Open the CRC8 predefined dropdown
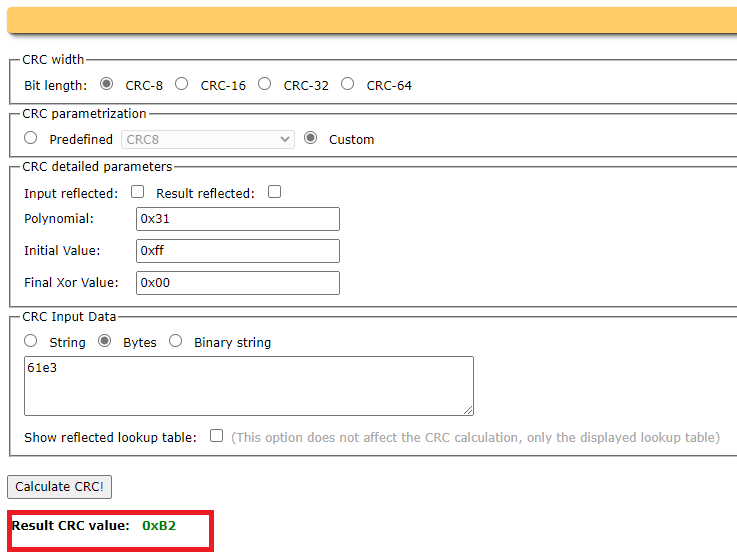This screenshot has width=737, height=554. 208,140
